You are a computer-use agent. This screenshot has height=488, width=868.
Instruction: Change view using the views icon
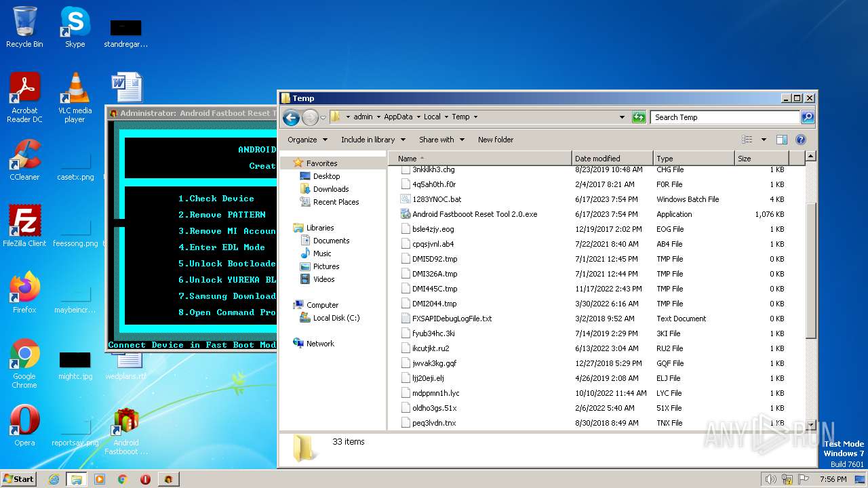pyautogui.click(x=747, y=140)
